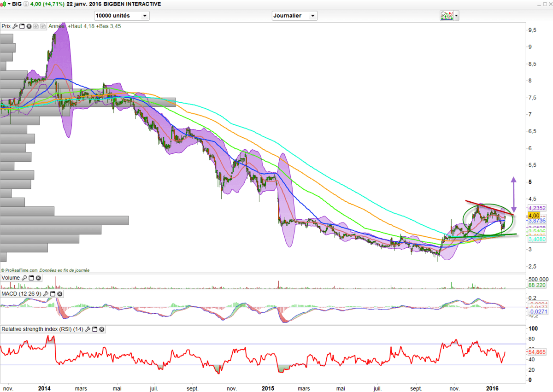The height and width of the screenshot is (392, 553).
Task: Maximize the Volume panel
Action: (31, 278)
